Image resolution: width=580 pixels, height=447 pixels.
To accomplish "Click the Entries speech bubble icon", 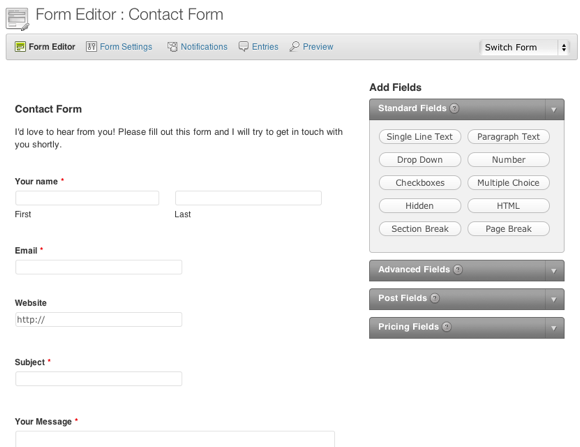I will (x=243, y=47).
